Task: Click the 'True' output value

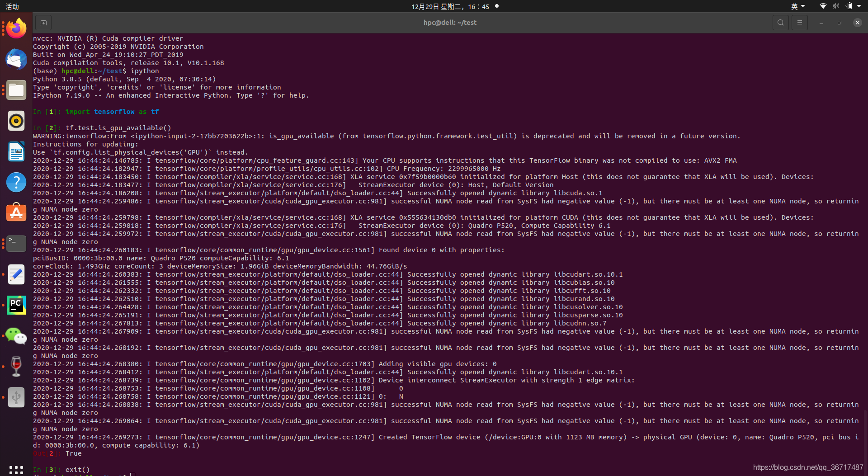Action: [x=73, y=453]
